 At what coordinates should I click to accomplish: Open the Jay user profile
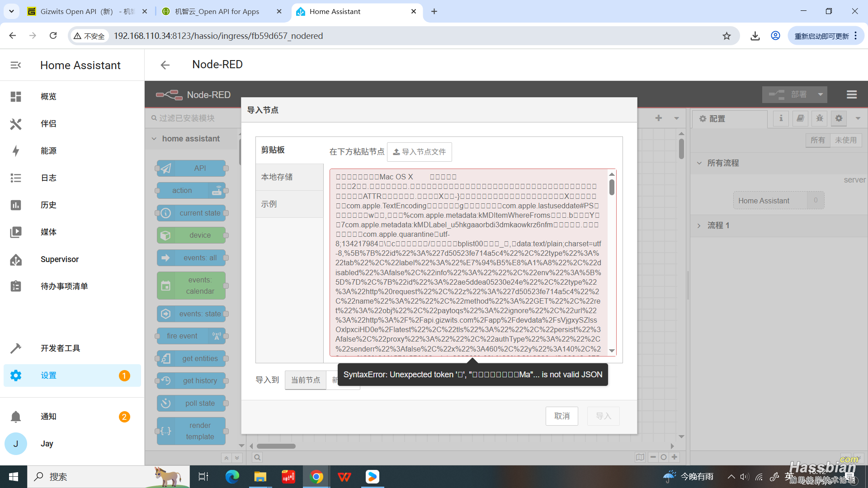pos(72,444)
